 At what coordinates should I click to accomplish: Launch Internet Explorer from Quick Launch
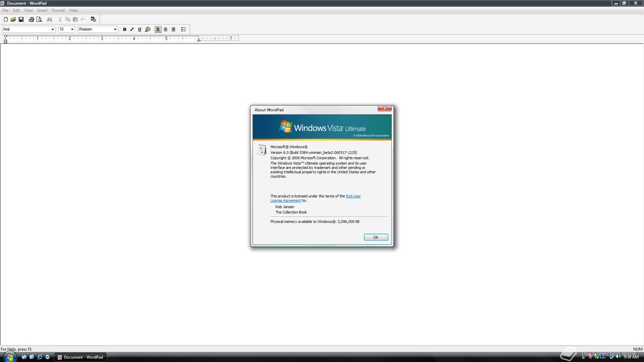click(x=40, y=357)
